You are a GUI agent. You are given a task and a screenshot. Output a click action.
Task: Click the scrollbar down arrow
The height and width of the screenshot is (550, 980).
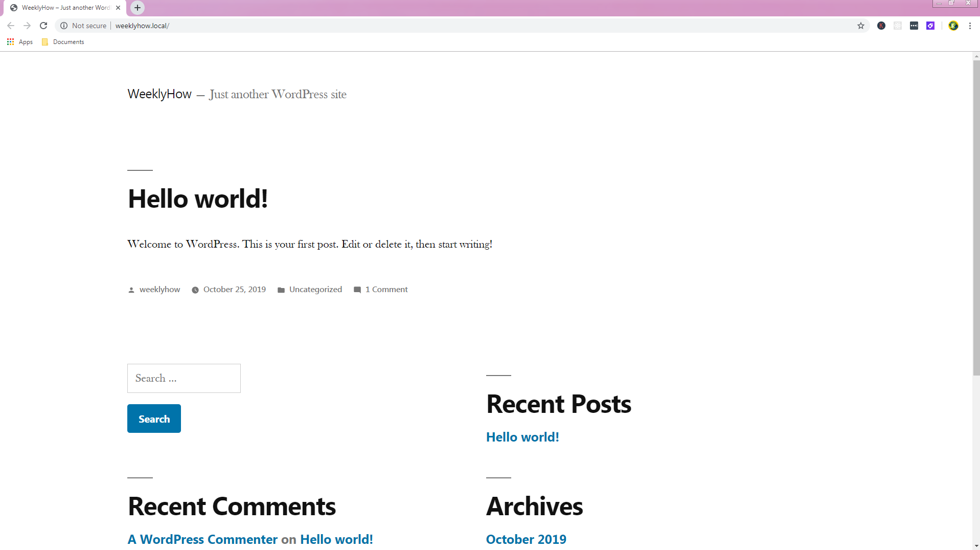976,546
